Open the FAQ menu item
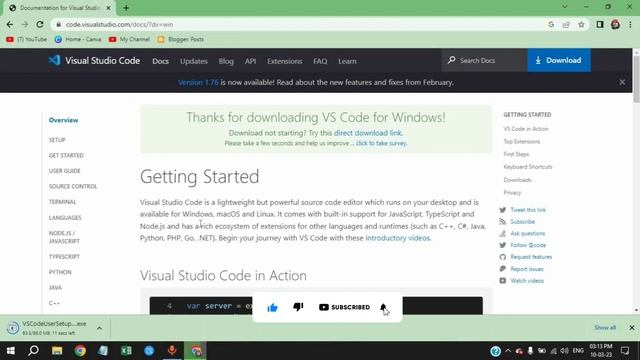This screenshot has height=360, width=640. point(320,61)
